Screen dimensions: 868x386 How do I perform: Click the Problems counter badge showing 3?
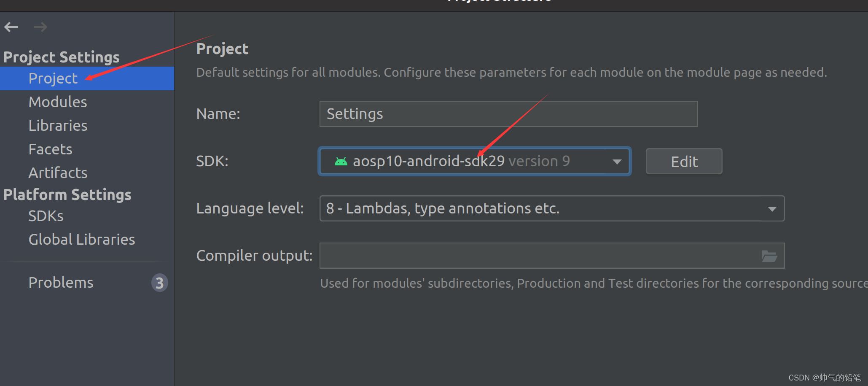tap(159, 283)
